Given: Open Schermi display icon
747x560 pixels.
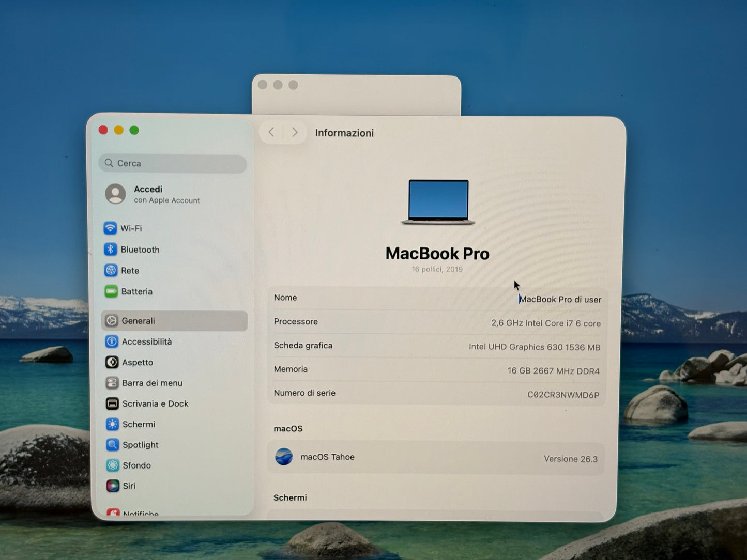Looking at the screenshot, I should click(x=112, y=424).
